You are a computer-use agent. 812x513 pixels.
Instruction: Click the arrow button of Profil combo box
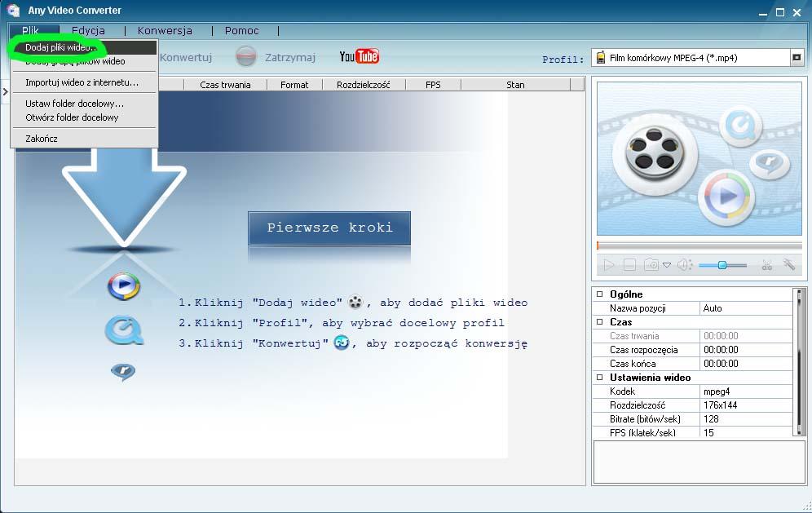[797, 58]
